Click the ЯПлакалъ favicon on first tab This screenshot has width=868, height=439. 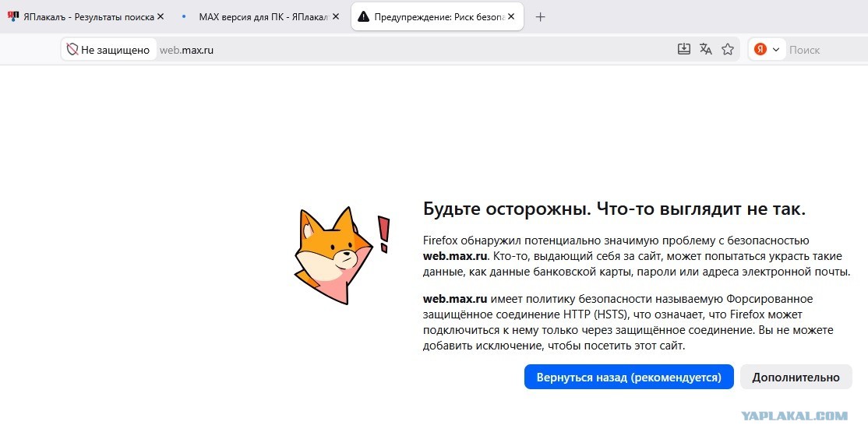pos(13,16)
